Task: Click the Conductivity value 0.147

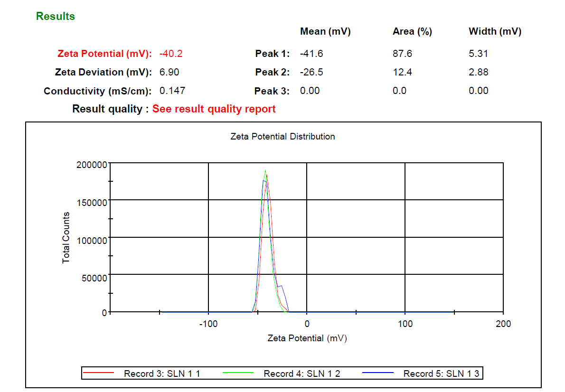Action: [x=172, y=91]
